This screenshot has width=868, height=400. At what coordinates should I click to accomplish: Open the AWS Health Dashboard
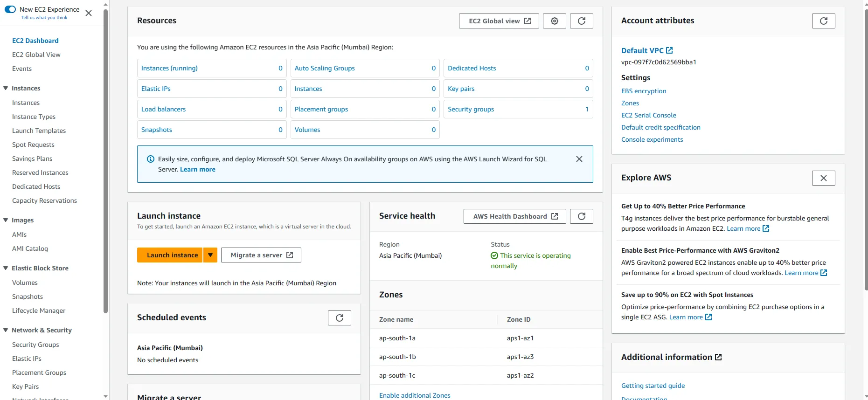[x=515, y=216]
